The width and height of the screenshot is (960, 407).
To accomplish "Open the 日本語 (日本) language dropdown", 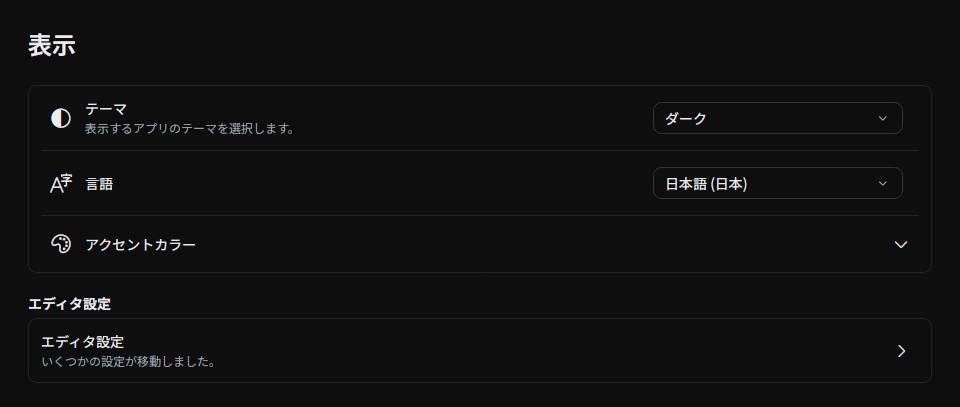I will click(778, 183).
